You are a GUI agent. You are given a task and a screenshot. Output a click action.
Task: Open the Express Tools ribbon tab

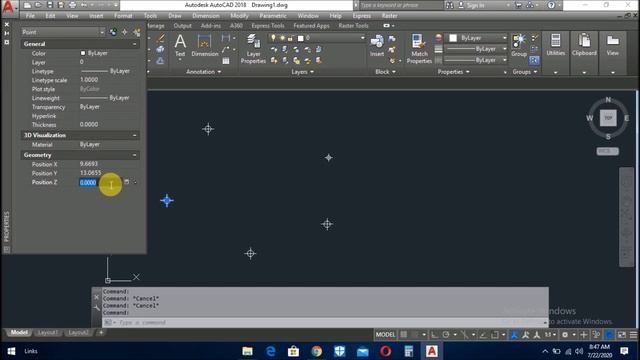268,26
